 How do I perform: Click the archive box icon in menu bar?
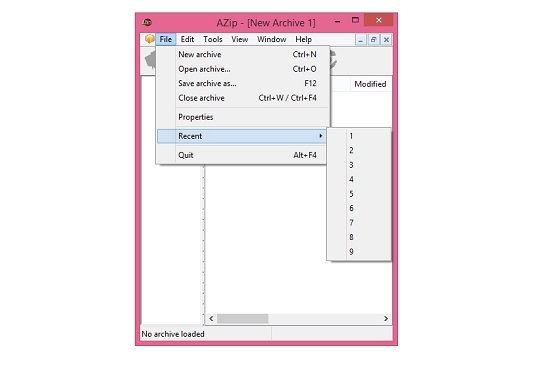(x=149, y=39)
